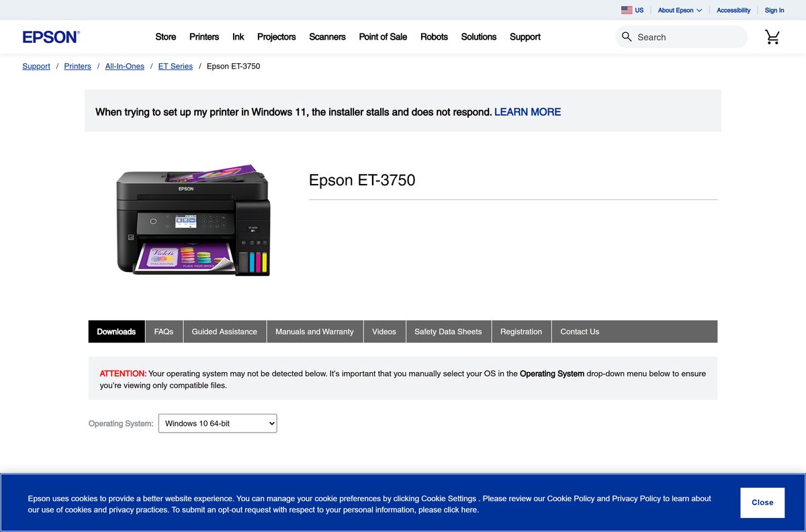Open the Point of Sale menu
This screenshot has height=532, width=806.
(x=383, y=37)
